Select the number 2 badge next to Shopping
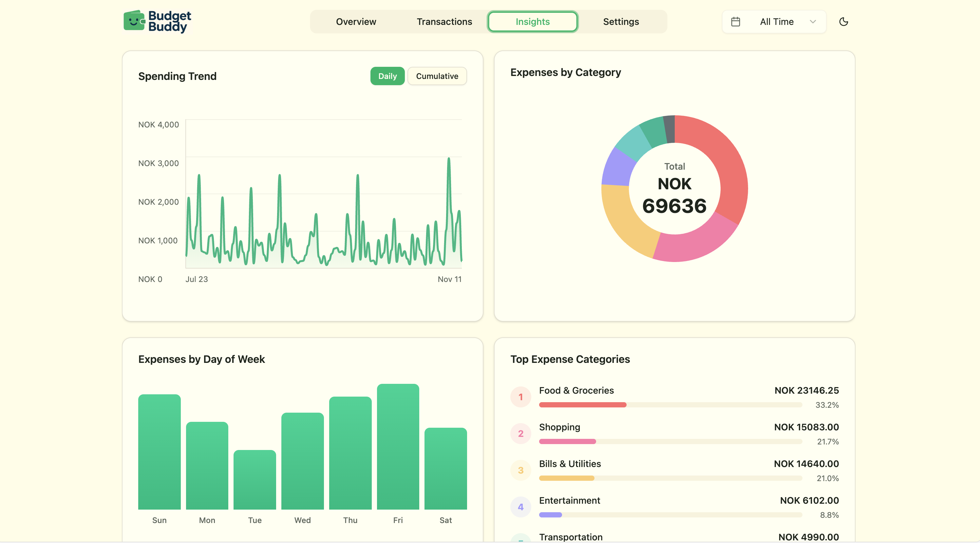 [x=521, y=433]
